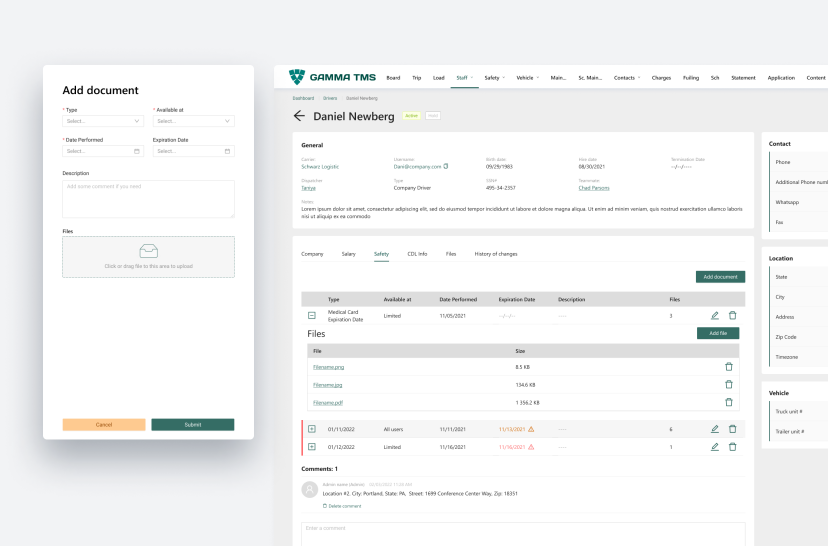Copy the username email with copy icon
This screenshot has height=546, width=828.
pos(446,166)
